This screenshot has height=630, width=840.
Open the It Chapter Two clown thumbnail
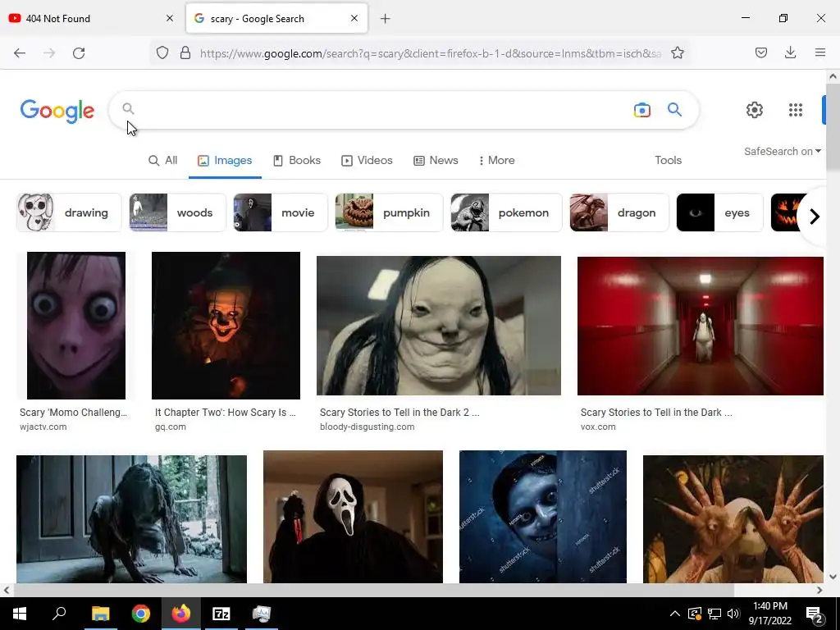226,325
